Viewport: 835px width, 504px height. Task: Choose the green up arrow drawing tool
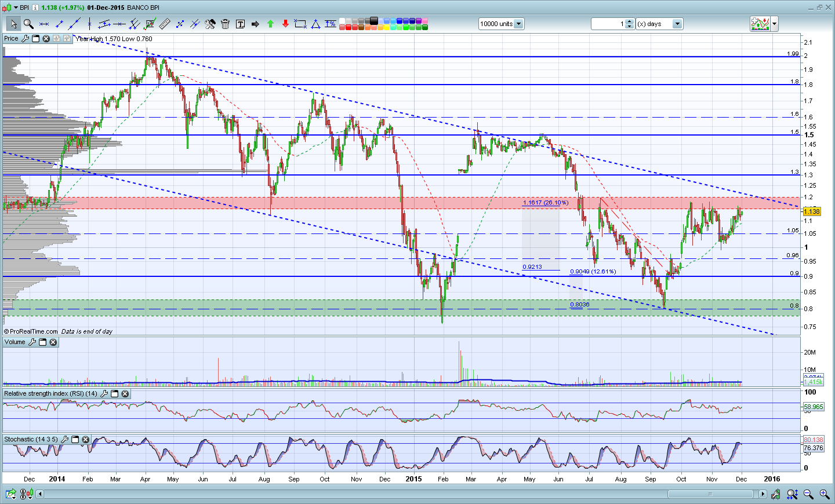270,24
